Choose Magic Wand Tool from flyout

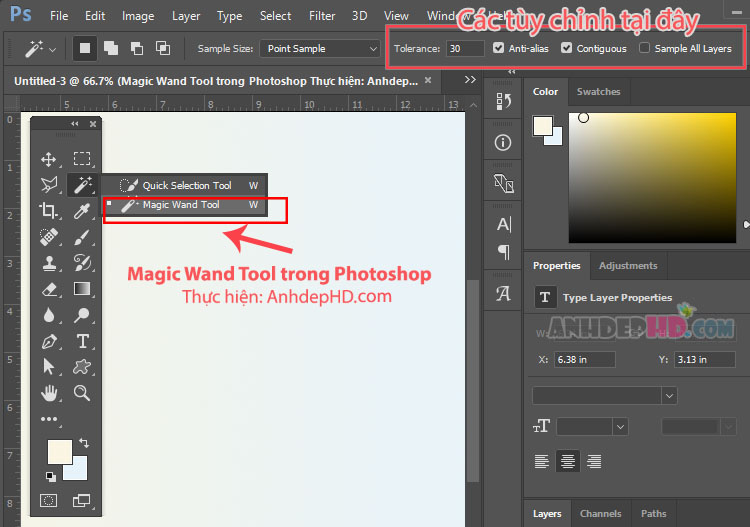coord(184,205)
